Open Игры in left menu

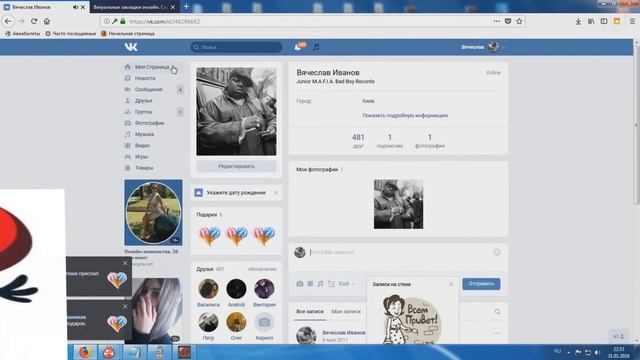point(141,157)
